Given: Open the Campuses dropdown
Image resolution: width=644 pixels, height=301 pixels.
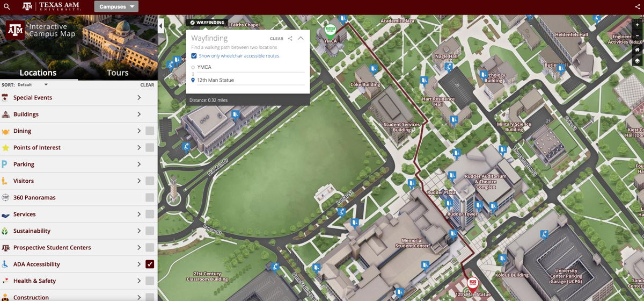Looking at the screenshot, I should [x=116, y=7].
